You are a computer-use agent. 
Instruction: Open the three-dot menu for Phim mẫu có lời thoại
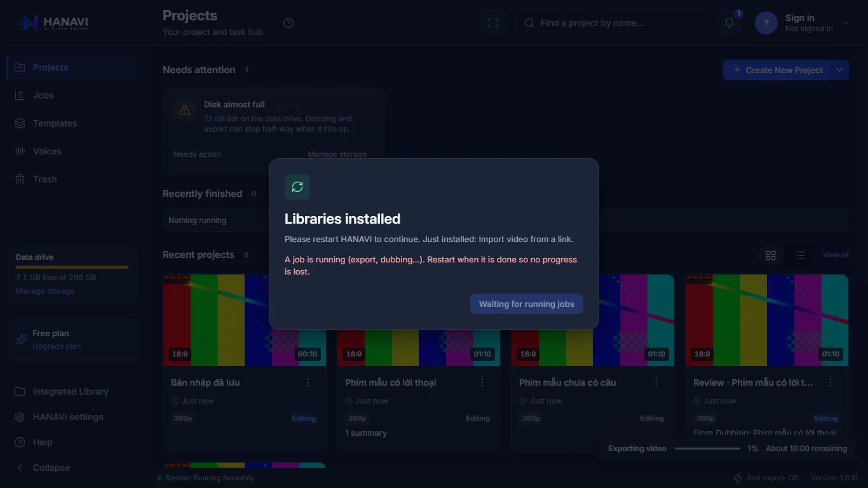pos(482,383)
